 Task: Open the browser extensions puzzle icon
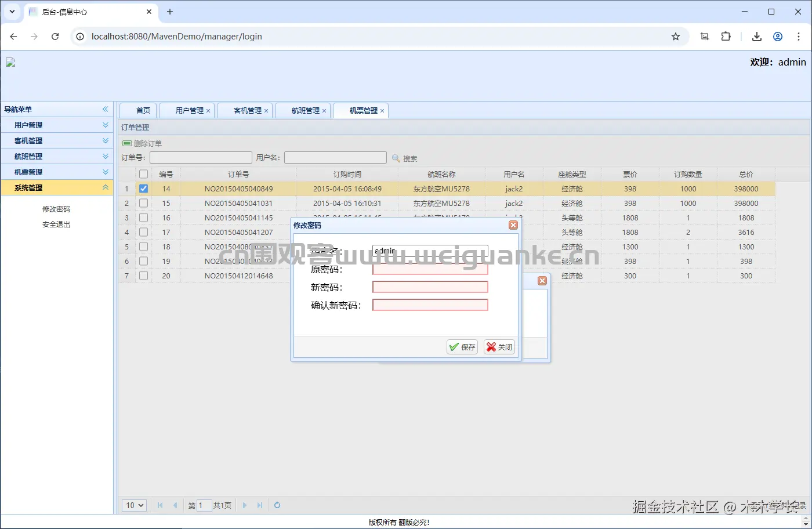pyautogui.click(x=726, y=37)
